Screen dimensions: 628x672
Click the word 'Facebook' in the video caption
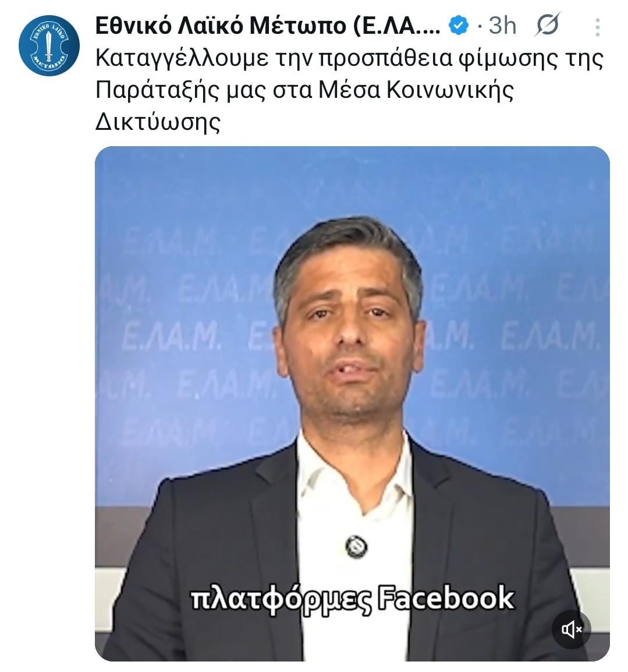pos(446,597)
